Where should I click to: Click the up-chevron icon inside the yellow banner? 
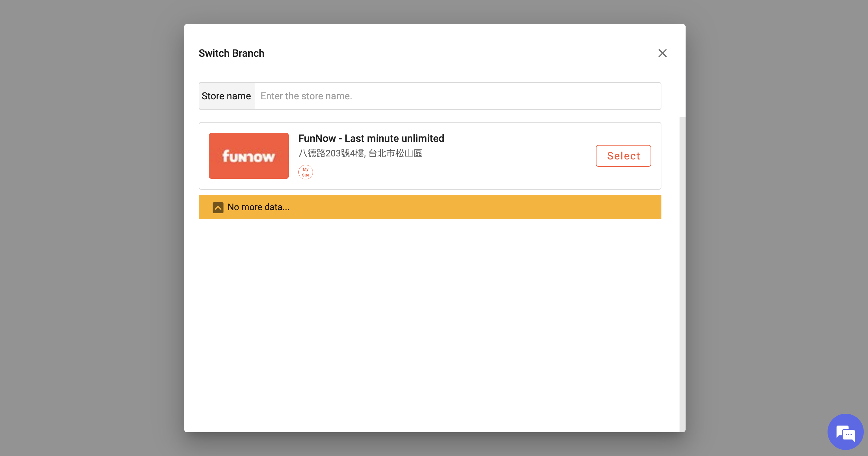point(218,207)
